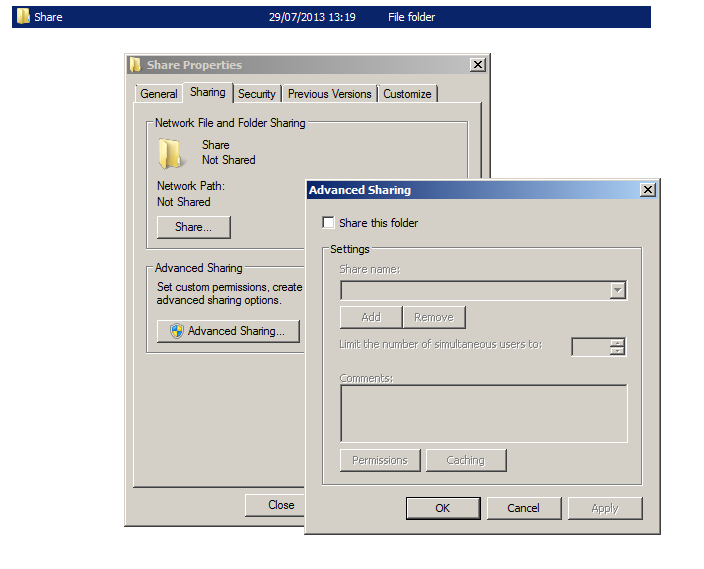
Task: Close Share Properties window using title bar X
Action: coord(478,65)
